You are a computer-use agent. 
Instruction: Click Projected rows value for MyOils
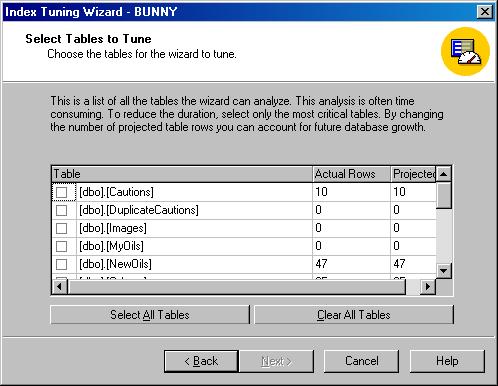(396, 246)
